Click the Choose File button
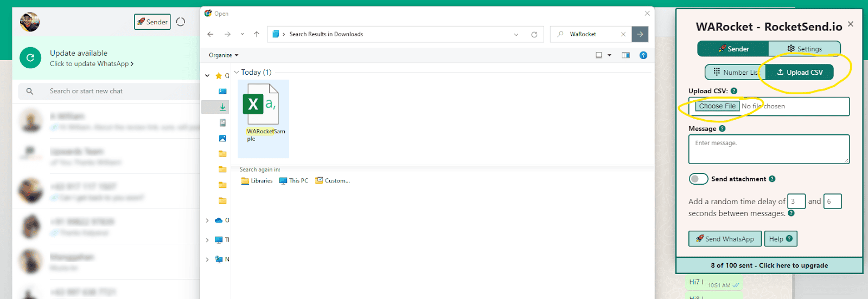This screenshot has height=299, width=868. click(717, 106)
